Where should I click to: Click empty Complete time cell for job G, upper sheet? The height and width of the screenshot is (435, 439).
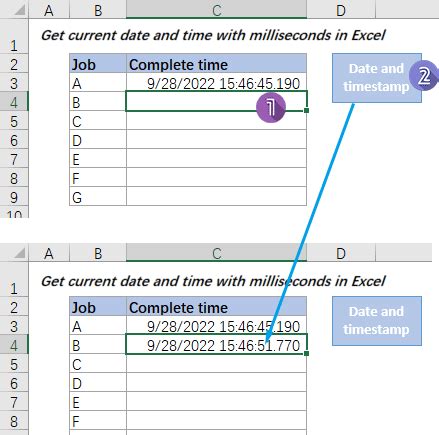(x=216, y=196)
